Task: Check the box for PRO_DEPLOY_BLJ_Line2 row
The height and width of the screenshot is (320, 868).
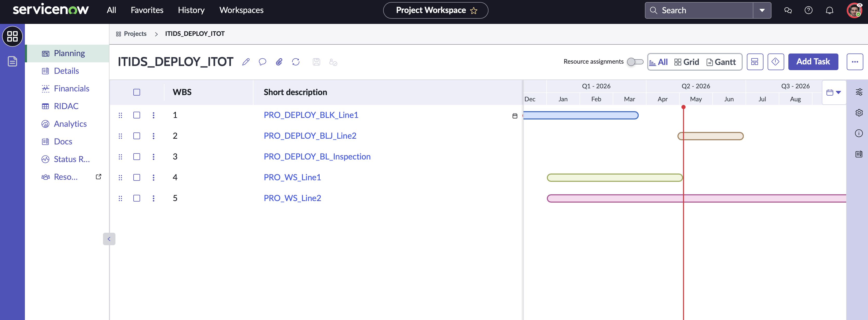Action: pos(136,136)
